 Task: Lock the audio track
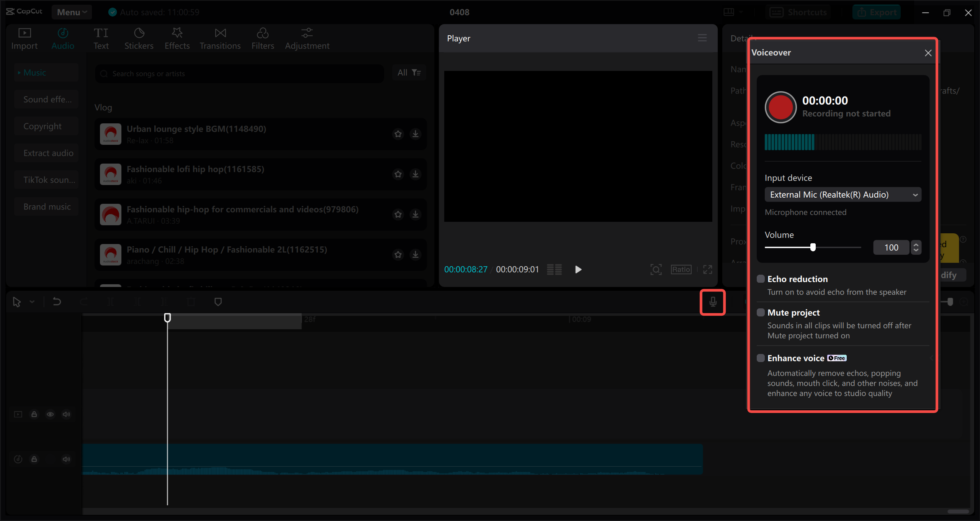pos(34,459)
